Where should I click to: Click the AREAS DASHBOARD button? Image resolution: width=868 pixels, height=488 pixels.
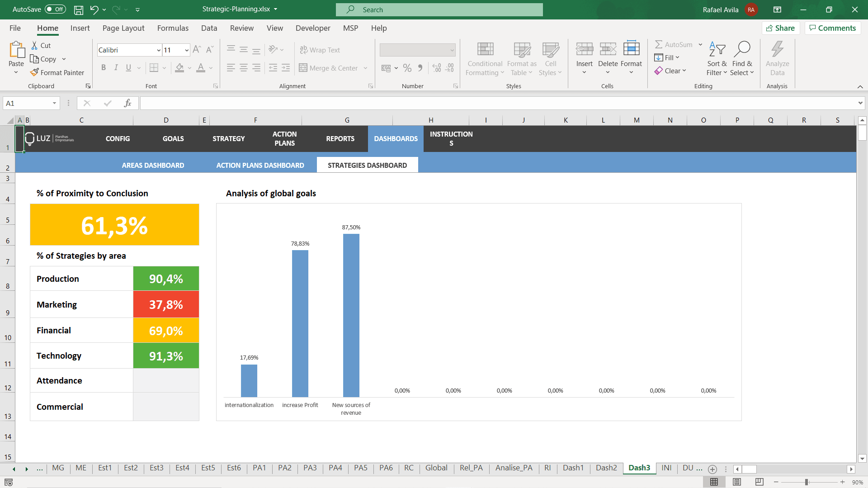click(153, 165)
